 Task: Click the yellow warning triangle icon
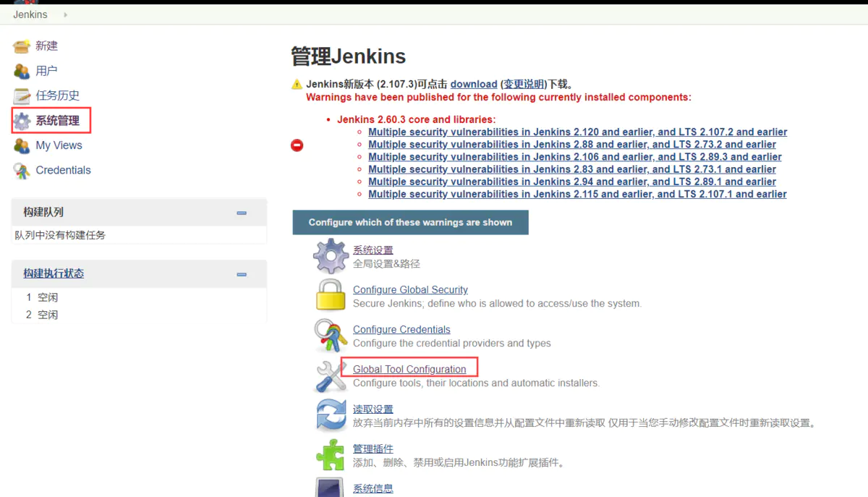pyautogui.click(x=297, y=84)
